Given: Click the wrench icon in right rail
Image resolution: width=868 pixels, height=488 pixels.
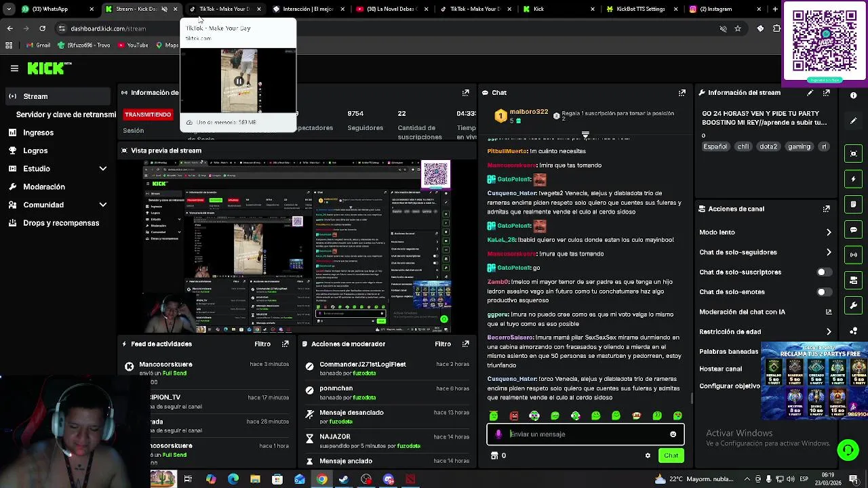Looking at the screenshot, I should pos(854,306).
